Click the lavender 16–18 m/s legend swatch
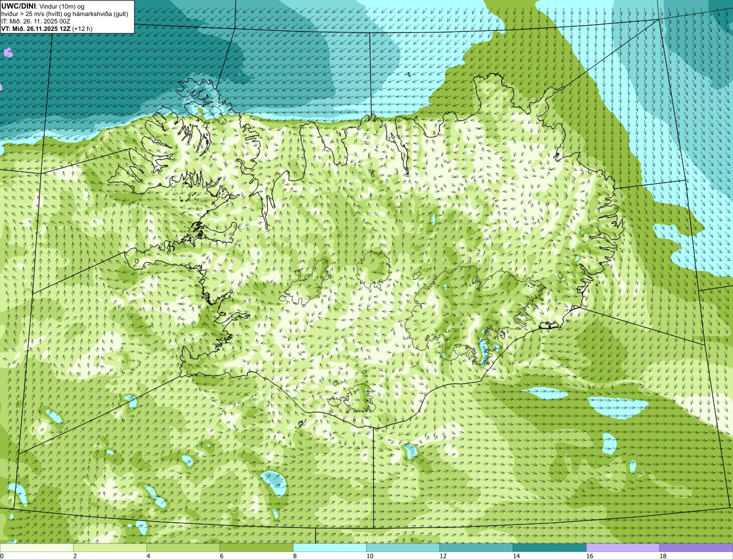The height and width of the screenshot is (560, 733). [x=623, y=548]
